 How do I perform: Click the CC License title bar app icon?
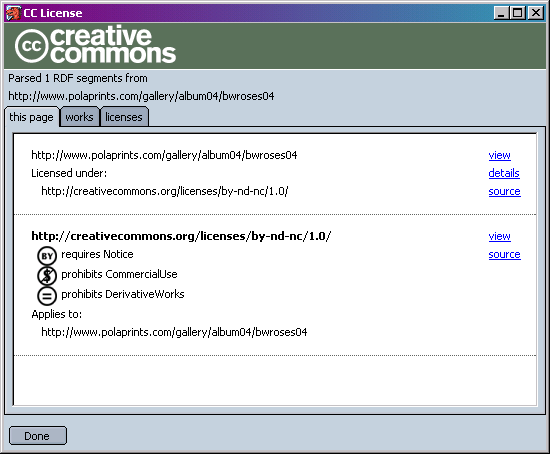(13, 13)
